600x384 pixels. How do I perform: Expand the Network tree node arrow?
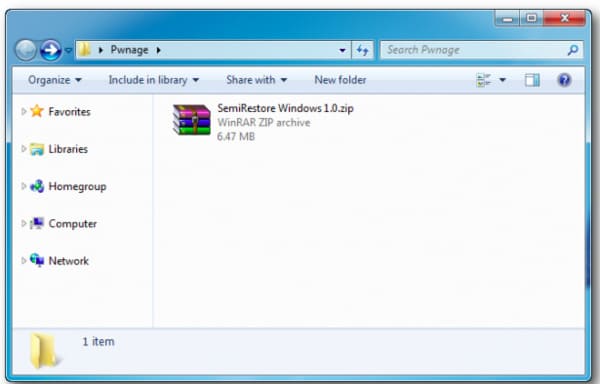24,260
